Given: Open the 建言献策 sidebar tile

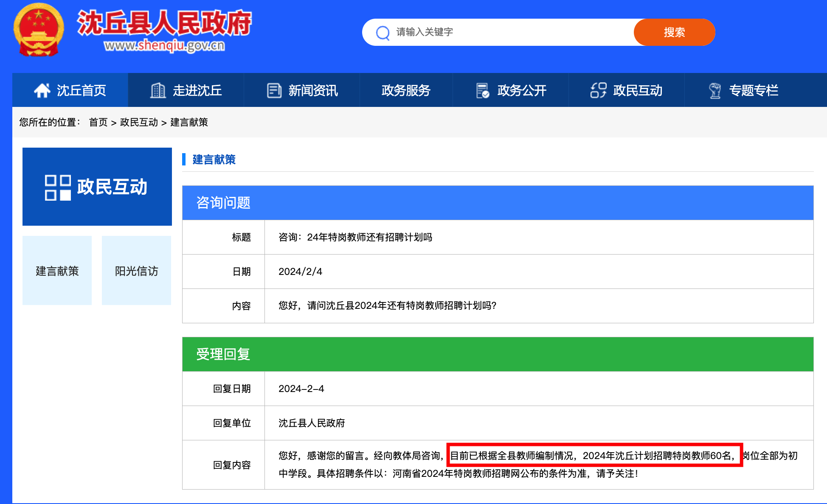Looking at the screenshot, I should point(57,271).
